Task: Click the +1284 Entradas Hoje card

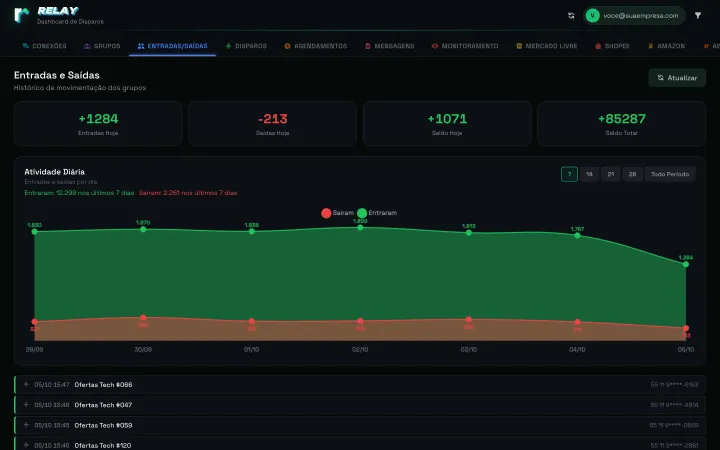Action: point(98,124)
